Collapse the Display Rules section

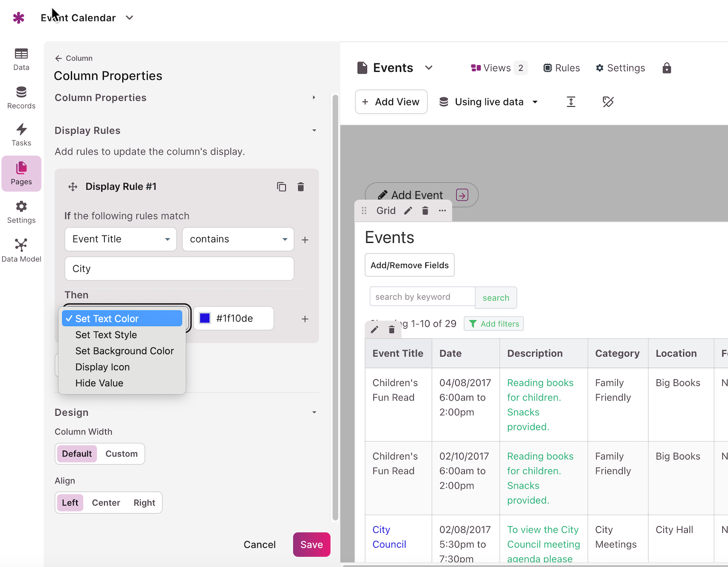[x=314, y=130]
